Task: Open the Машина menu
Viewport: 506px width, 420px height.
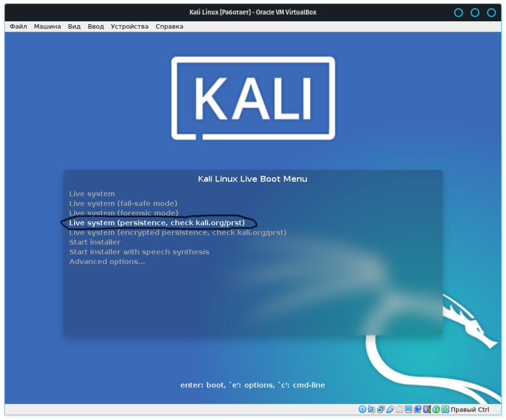Action: (x=47, y=27)
